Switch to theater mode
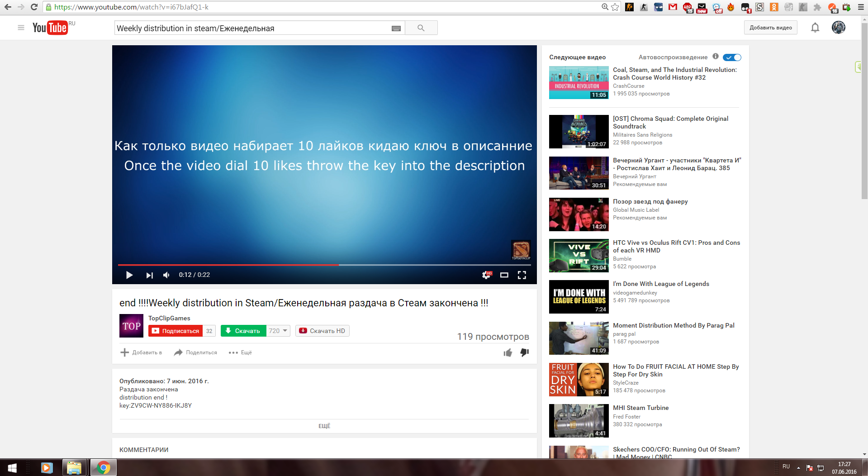Screen dimensions: 868x476 pos(504,275)
